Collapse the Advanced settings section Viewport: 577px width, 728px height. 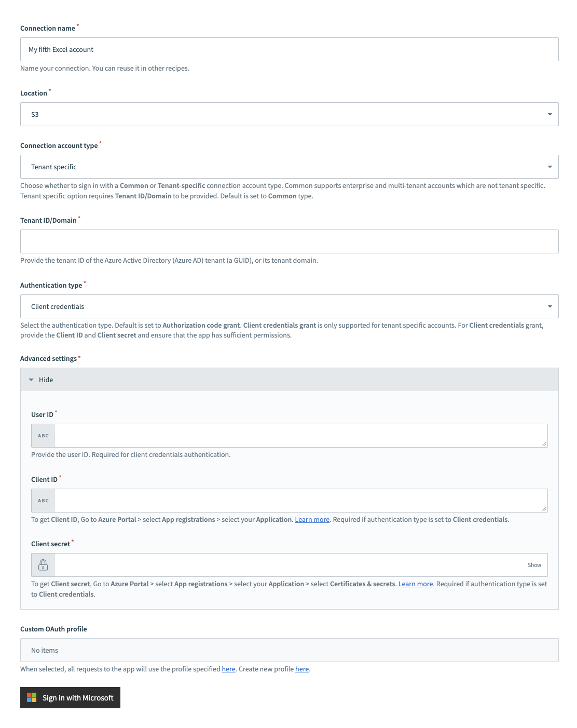(45, 380)
